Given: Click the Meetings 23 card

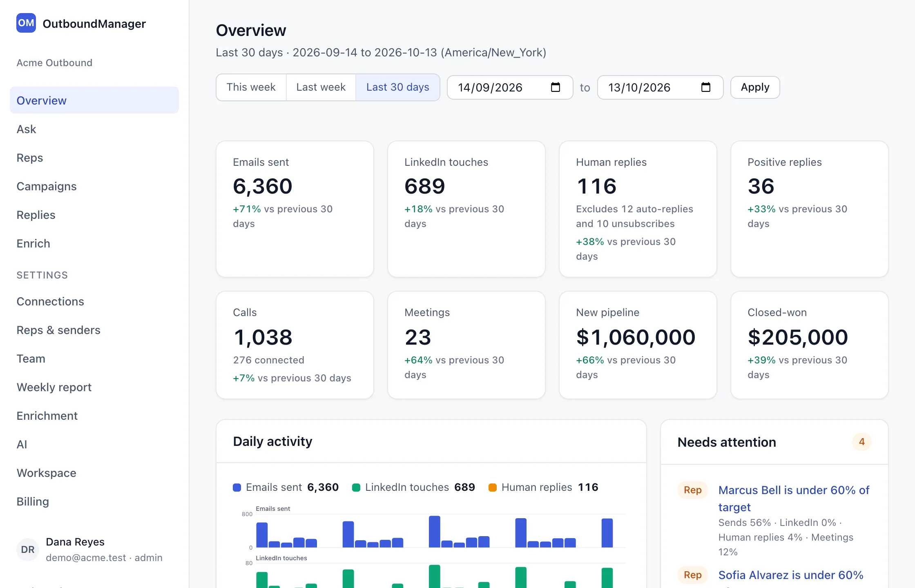Looking at the screenshot, I should pyautogui.click(x=466, y=345).
